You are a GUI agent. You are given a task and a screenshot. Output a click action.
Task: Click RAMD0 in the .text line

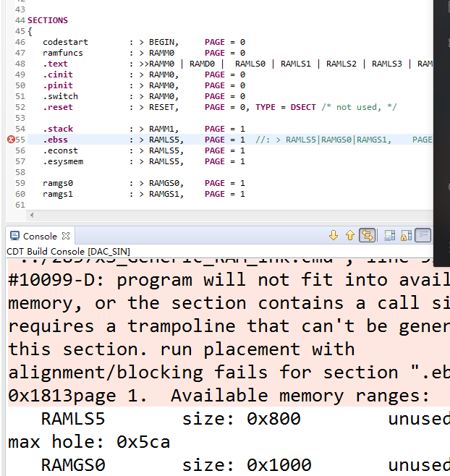click(x=202, y=64)
